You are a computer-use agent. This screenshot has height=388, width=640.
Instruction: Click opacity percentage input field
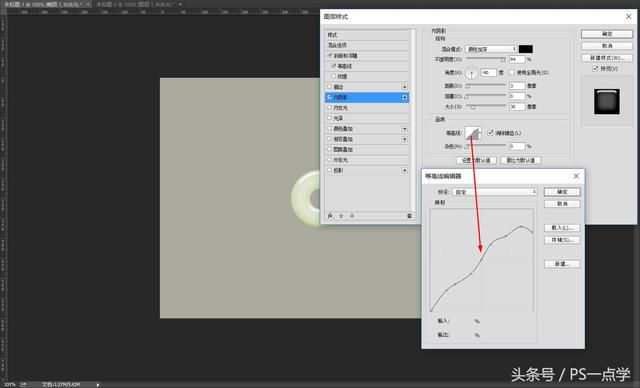pyautogui.click(x=517, y=59)
